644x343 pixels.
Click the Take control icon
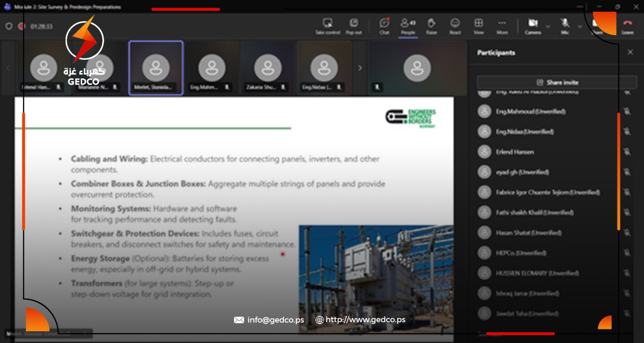pos(327,23)
